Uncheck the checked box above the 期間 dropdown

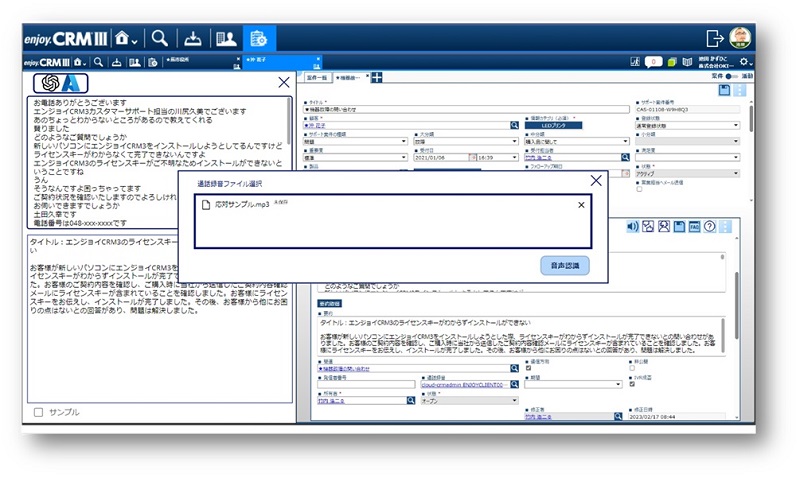[529, 368]
